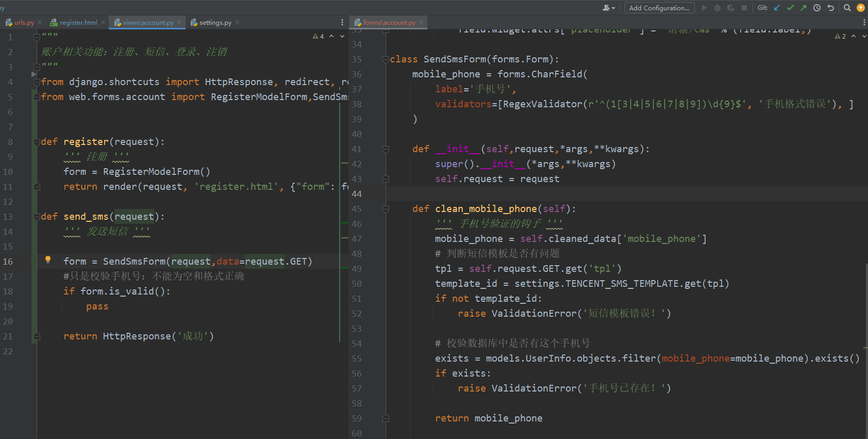868x439 pixels.
Task: Run with coverage from the toolbar
Action: [730, 8]
